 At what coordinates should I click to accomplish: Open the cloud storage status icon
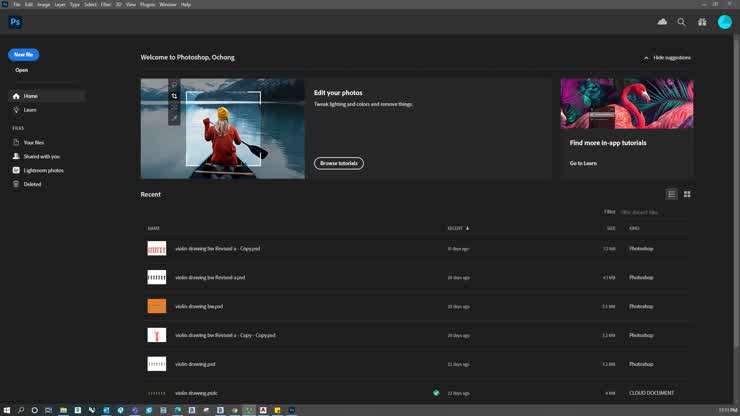coord(662,22)
